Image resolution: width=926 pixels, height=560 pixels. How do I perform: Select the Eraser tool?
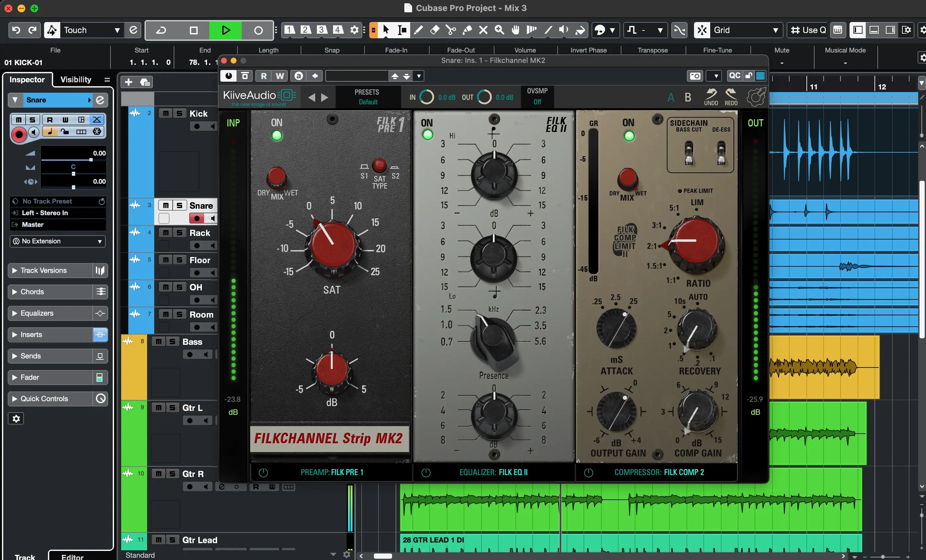point(435,30)
